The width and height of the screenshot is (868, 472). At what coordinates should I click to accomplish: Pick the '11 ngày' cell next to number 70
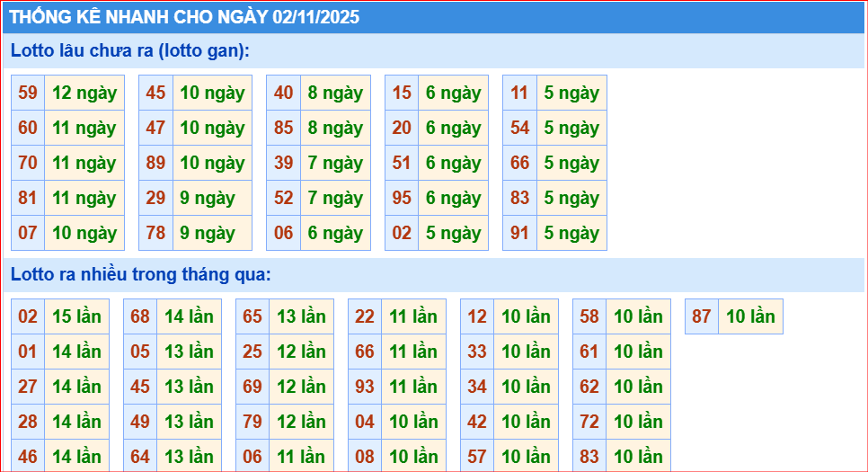click(84, 163)
